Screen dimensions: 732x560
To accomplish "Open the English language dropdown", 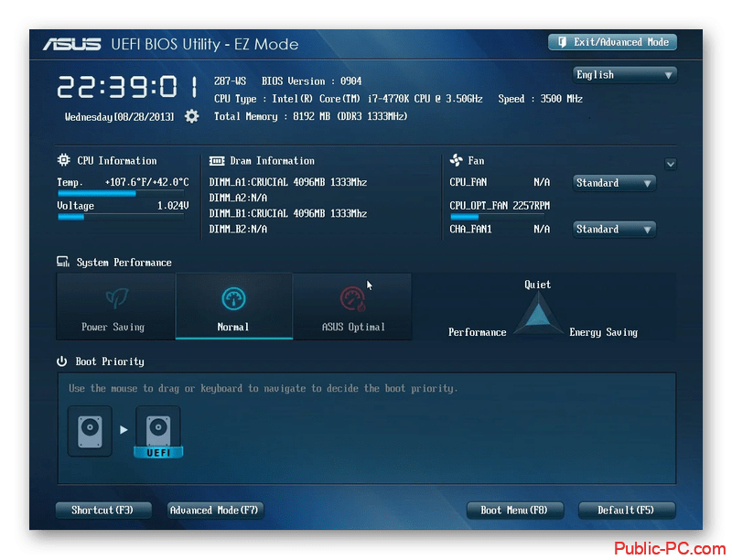I will click(625, 75).
